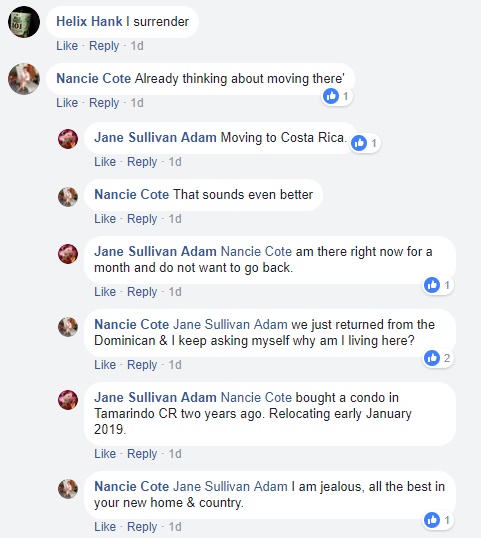Viewport: 481px width, 538px height.
Task: Like the 'Moving to Costa Rica' comment
Action: [x=105, y=162]
